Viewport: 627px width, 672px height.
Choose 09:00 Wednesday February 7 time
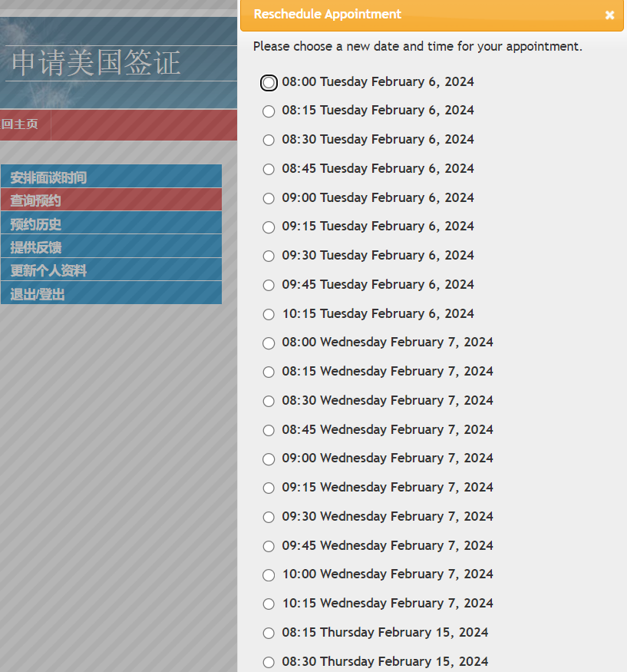click(x=269, y=459)
